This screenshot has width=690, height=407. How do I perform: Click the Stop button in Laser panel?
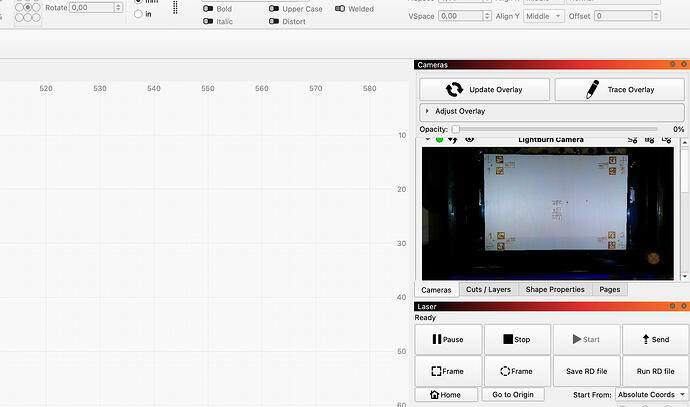[517, 339]
